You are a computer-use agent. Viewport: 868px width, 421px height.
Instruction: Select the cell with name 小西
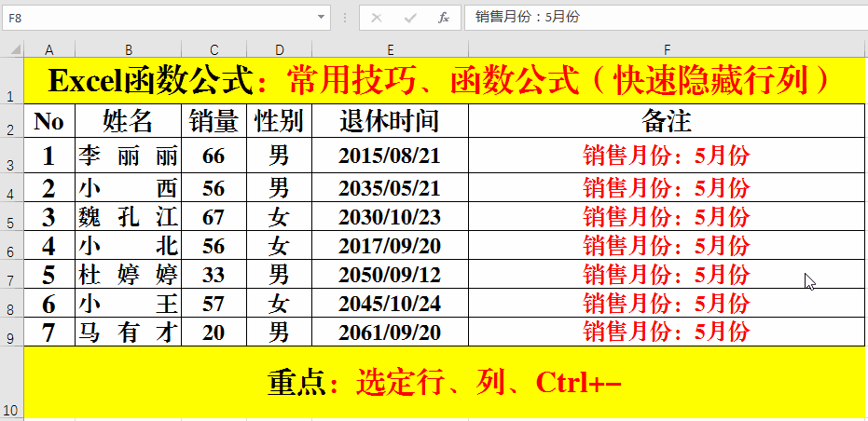pyautogui.click(x=129, y=187)
